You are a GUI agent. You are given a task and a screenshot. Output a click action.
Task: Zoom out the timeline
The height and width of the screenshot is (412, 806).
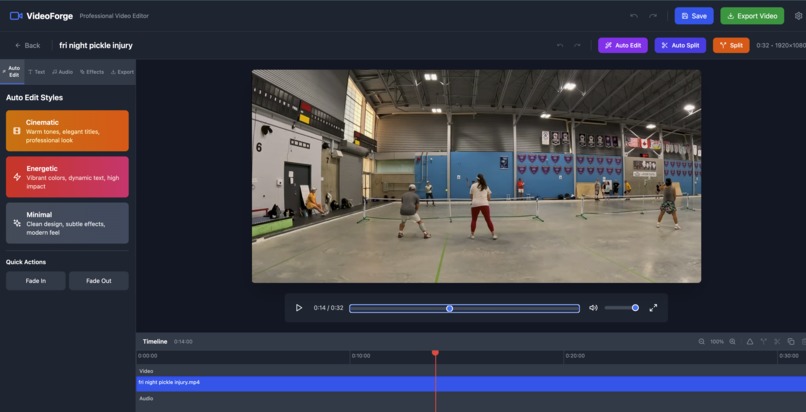click(x=702, y=342)
